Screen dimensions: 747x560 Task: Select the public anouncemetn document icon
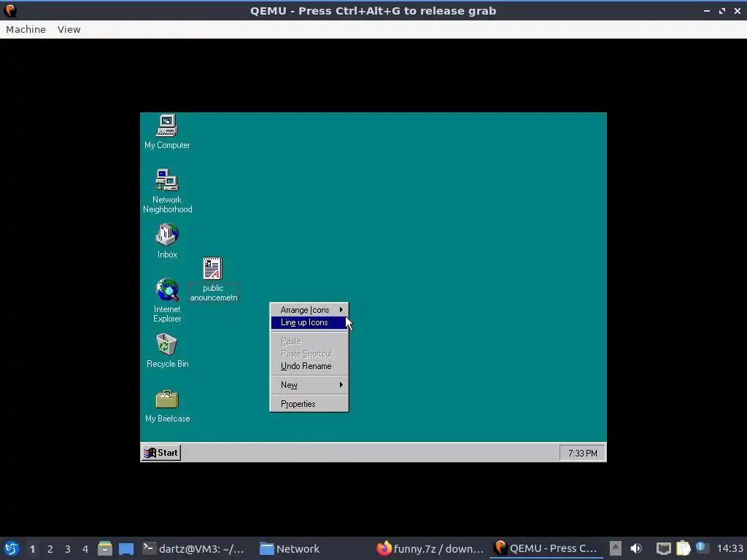(213, 279)
